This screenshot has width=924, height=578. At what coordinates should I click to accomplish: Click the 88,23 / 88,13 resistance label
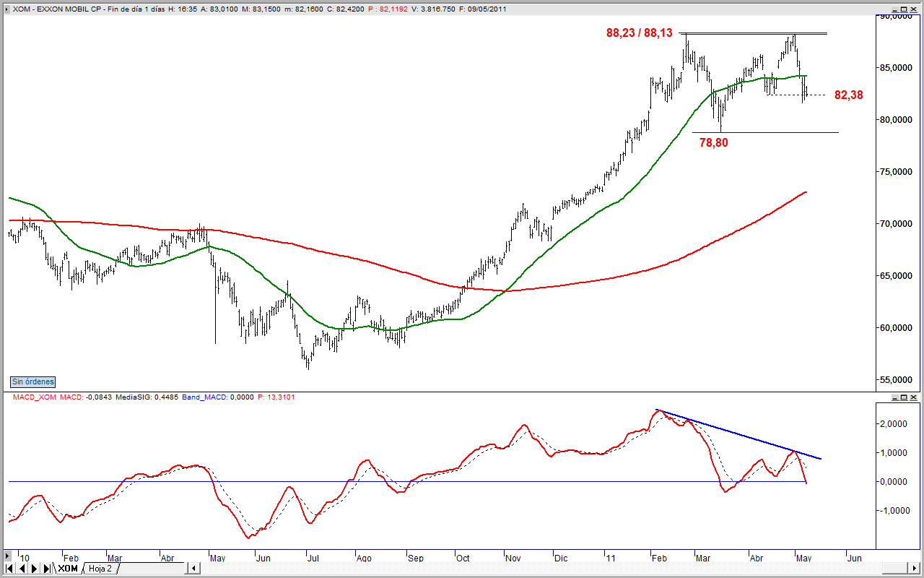point(639,33)
